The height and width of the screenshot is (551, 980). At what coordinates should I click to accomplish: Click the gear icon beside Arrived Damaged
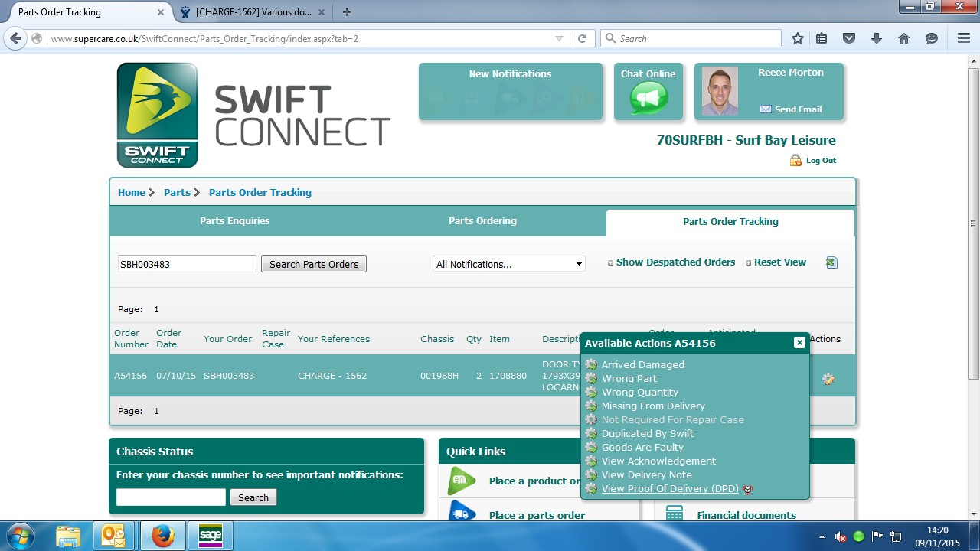pos(591,364)
